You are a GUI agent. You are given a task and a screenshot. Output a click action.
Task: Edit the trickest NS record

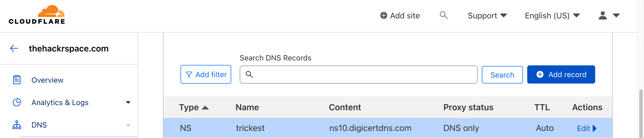click(x=586, y=128)
